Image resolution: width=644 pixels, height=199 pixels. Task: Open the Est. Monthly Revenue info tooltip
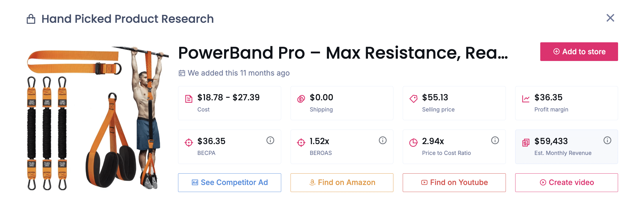(607, 140)
